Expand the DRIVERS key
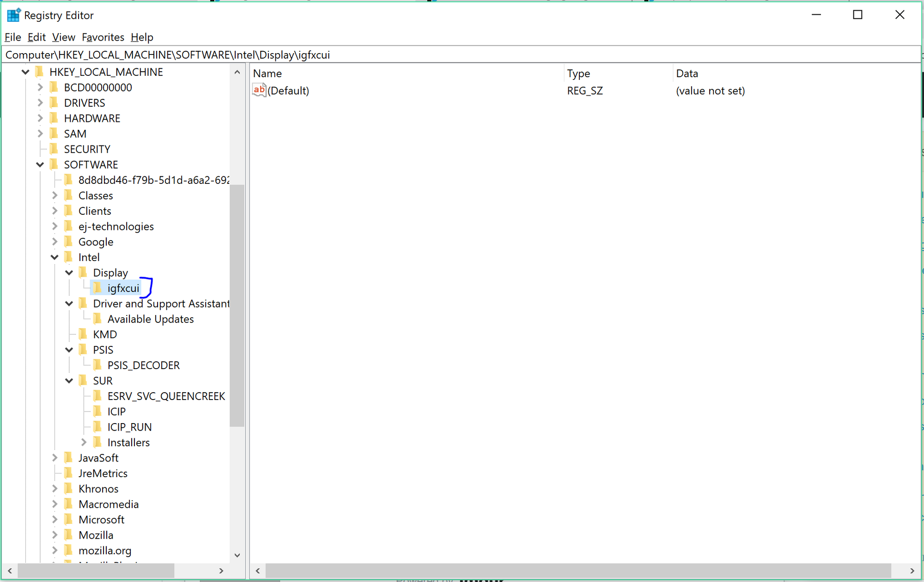 click(40, 103)
